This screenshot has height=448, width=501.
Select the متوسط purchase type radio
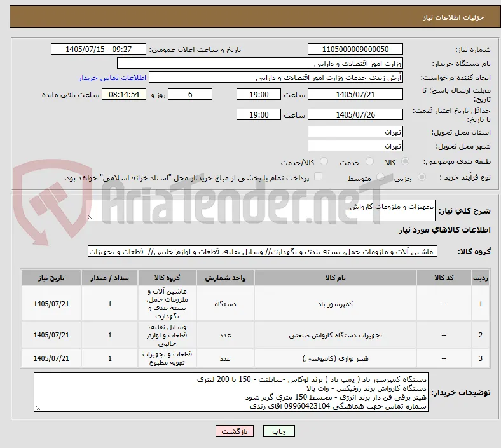(380, 177)
